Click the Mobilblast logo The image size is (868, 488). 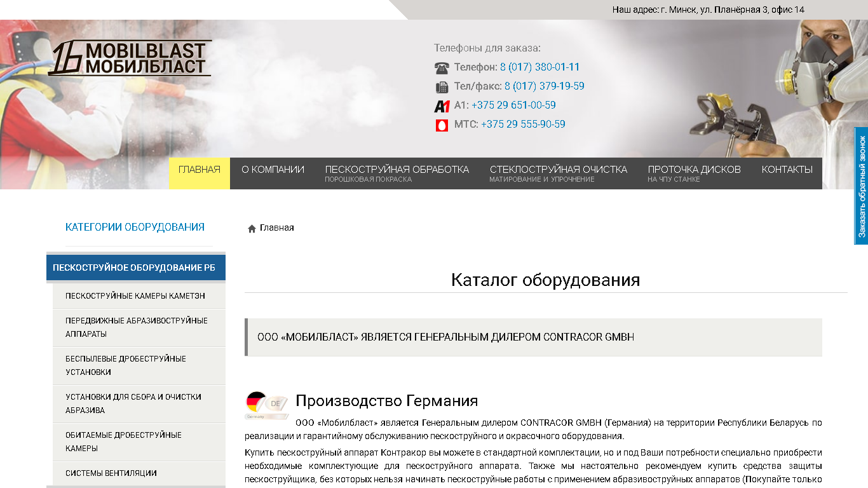coord(130,58)
